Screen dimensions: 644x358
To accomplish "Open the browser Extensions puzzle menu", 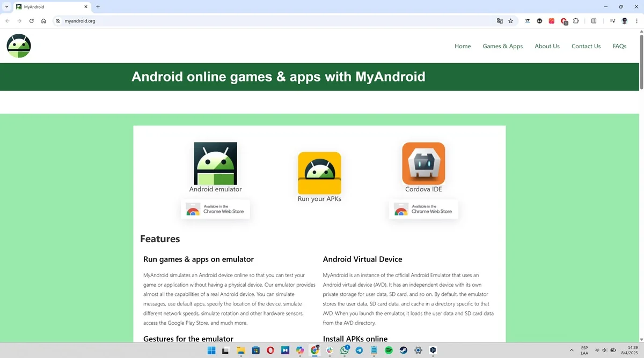I will [576, 20].
